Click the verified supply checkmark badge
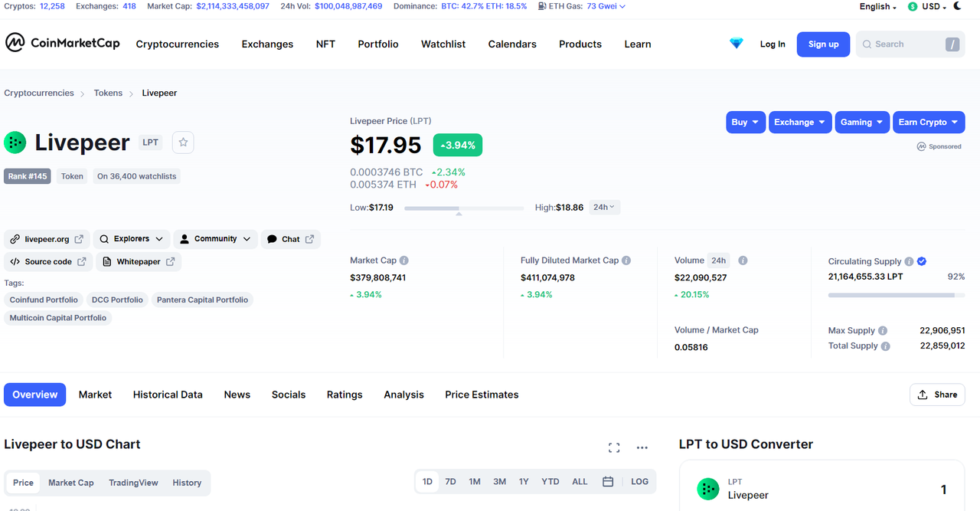This screenshot has width=980, height=511. pos(922,261)
